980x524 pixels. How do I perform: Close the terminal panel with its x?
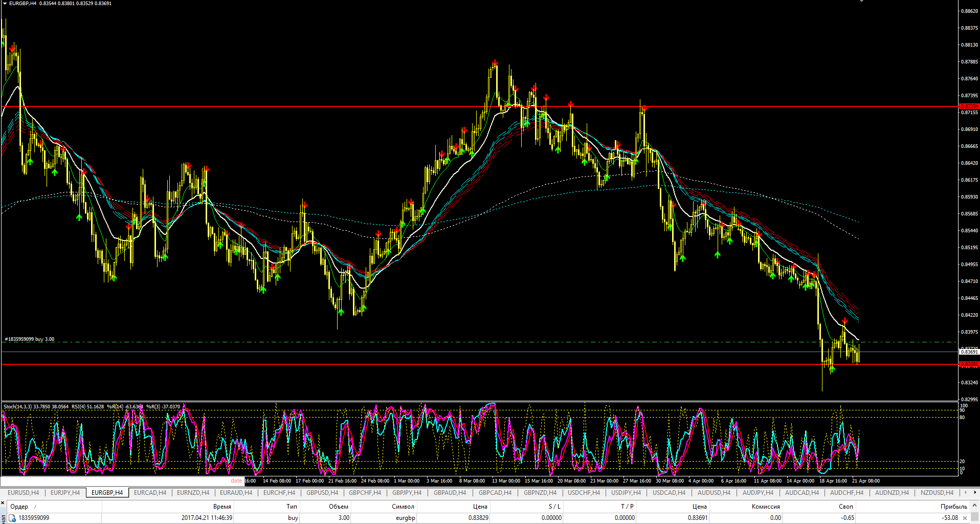(x=3, y=504)
